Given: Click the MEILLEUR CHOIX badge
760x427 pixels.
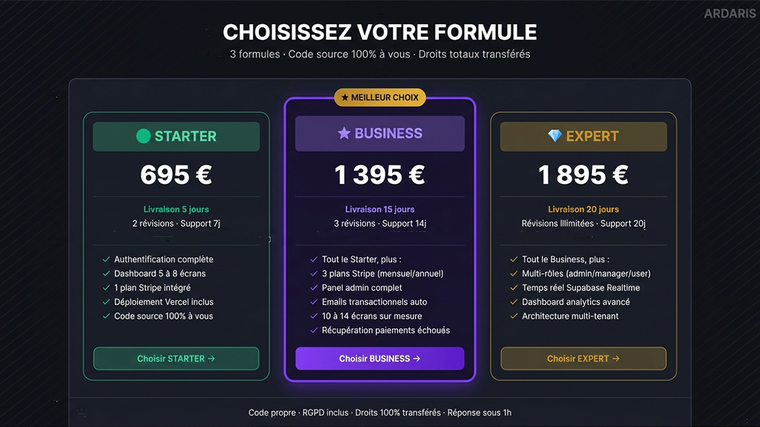Looking at the screenshot, I should coord(380,97).
